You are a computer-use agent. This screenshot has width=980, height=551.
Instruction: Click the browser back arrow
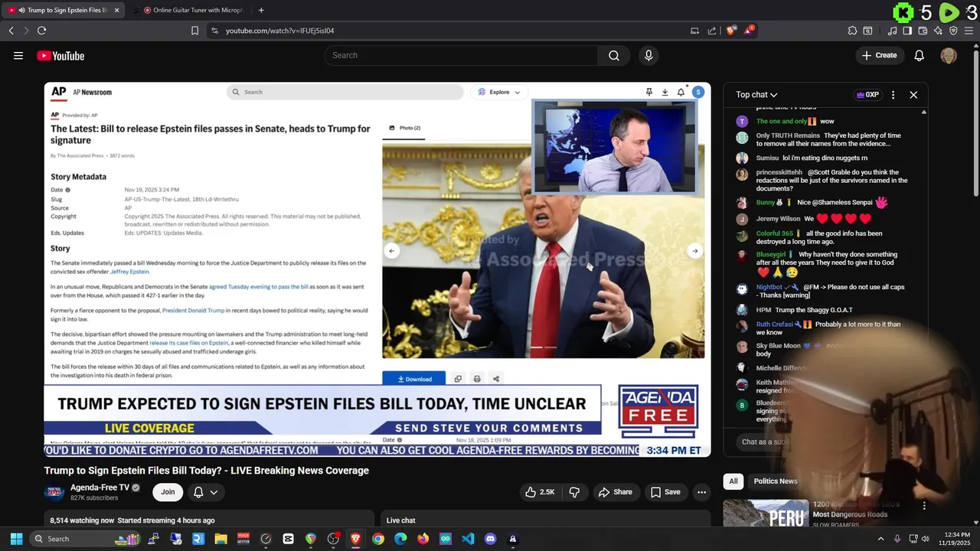point(11,31)
